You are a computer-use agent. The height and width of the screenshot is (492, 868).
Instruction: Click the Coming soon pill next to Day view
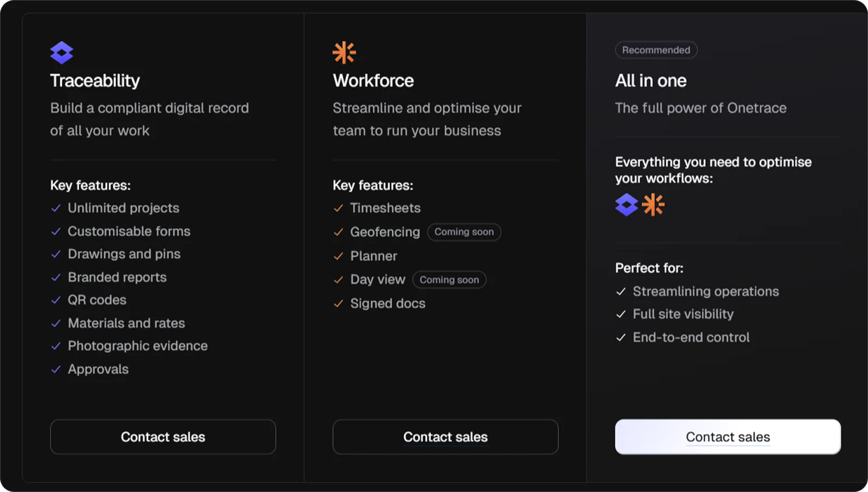click(x=449, y=279)
